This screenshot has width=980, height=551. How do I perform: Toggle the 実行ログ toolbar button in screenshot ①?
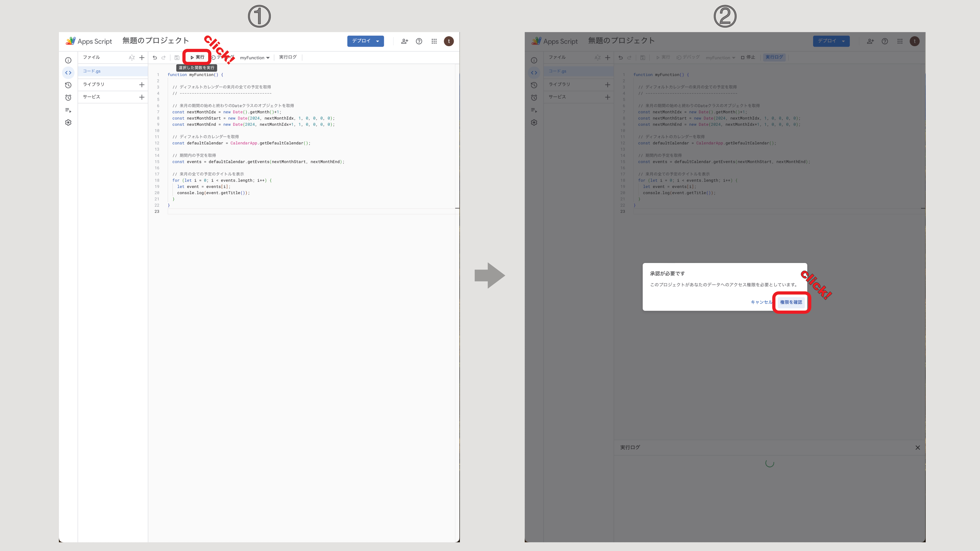(288, 57)
